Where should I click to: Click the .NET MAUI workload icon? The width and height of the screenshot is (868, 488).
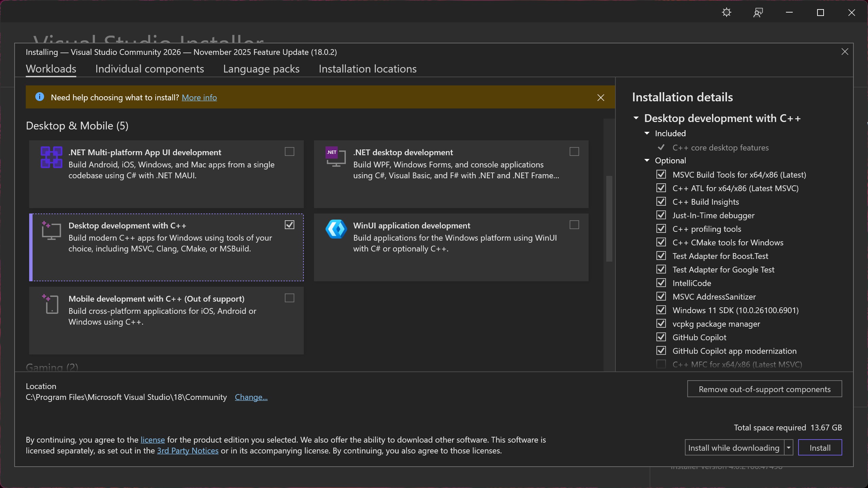click(51, 157)
